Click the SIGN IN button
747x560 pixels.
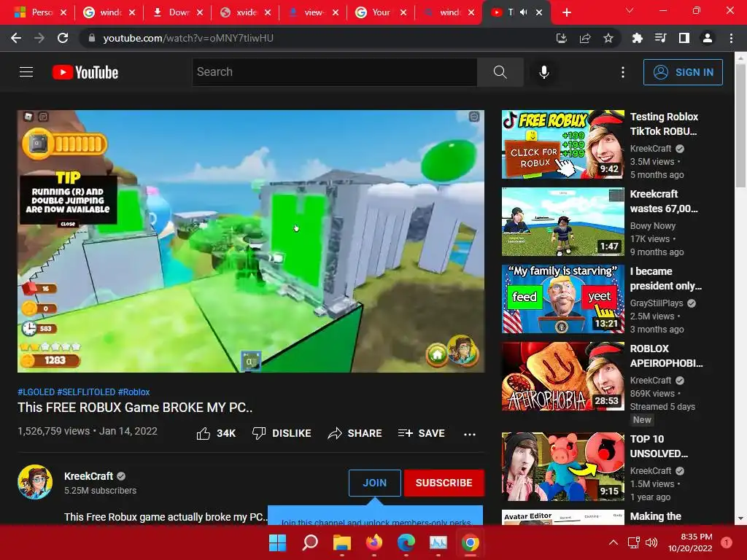tap(683, 72)
